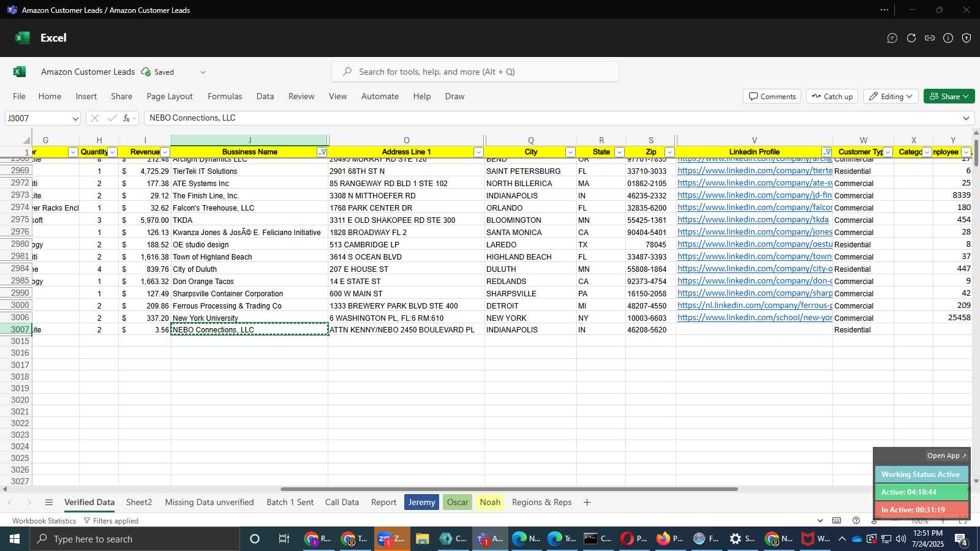Click Open App in the tracker widget

pos(946,455)
